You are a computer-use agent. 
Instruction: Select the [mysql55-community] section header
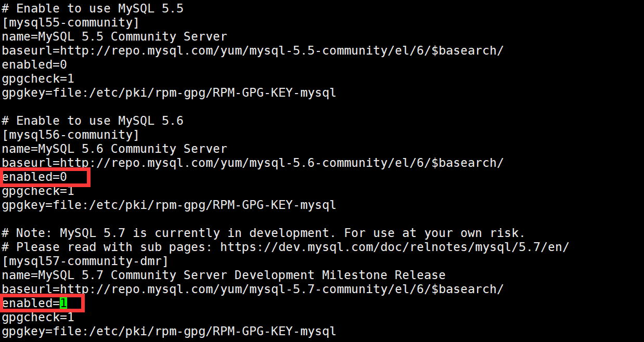pyautogui.click(x=70, y=23)
